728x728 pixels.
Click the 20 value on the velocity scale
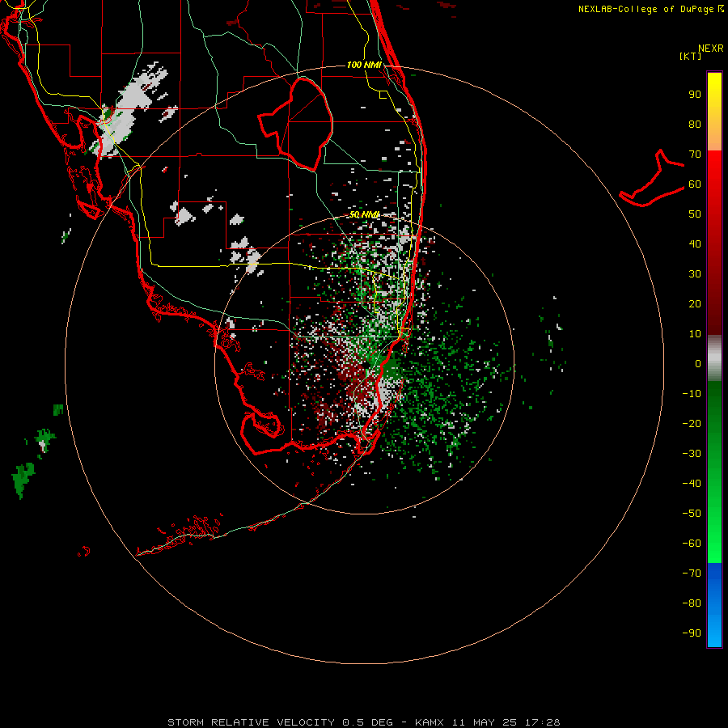pos(695,304)
